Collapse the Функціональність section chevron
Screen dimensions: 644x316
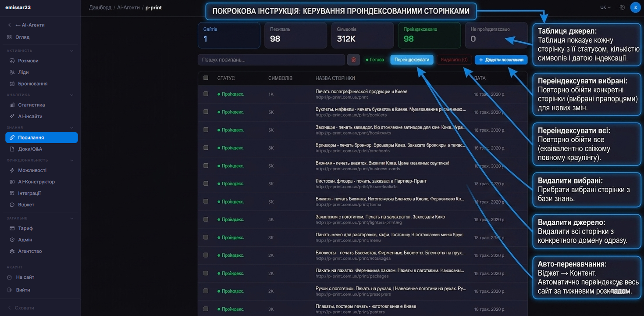point(72,160)
